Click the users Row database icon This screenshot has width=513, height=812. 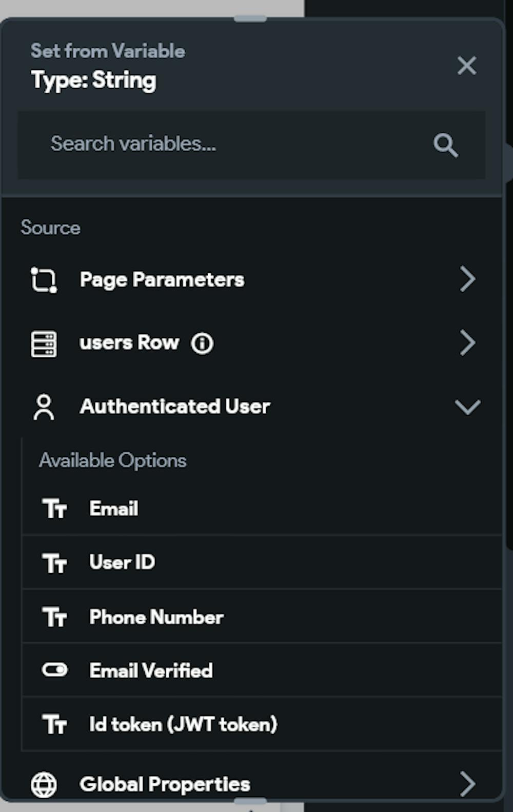click(44, 343)
